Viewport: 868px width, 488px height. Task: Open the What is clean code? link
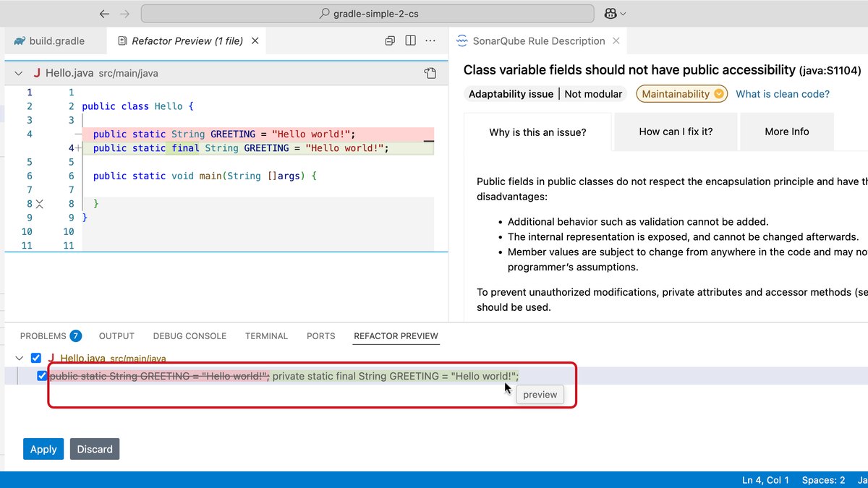[783, 94]
